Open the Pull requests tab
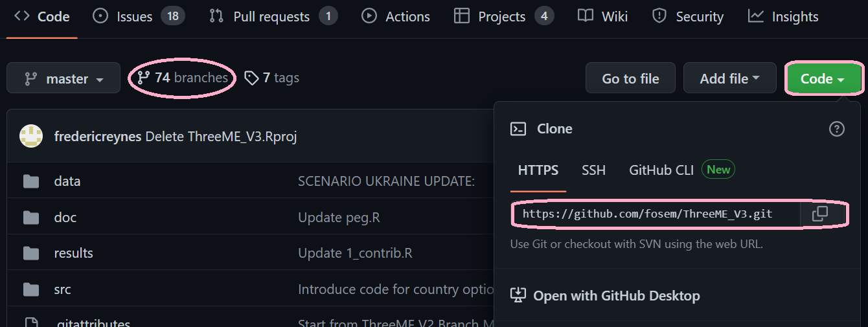 click(273, 17)
